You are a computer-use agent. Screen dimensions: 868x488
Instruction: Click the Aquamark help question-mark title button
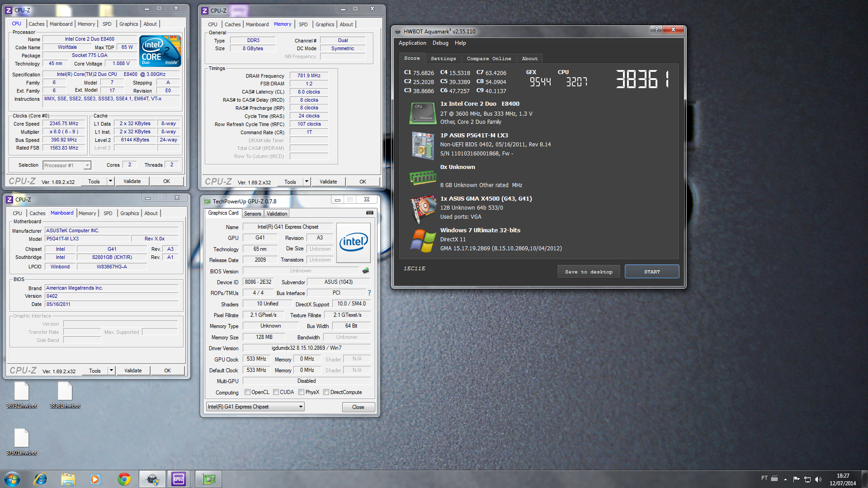point(656,29)
